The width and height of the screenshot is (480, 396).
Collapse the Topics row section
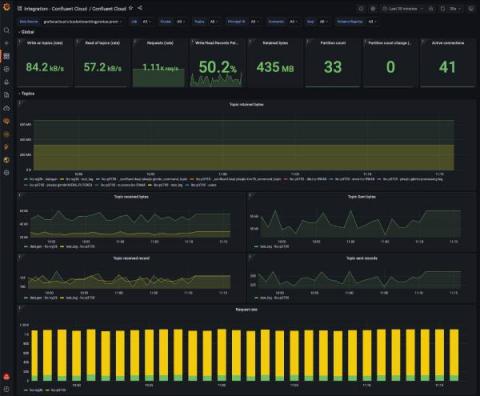(x=26, y=94)
